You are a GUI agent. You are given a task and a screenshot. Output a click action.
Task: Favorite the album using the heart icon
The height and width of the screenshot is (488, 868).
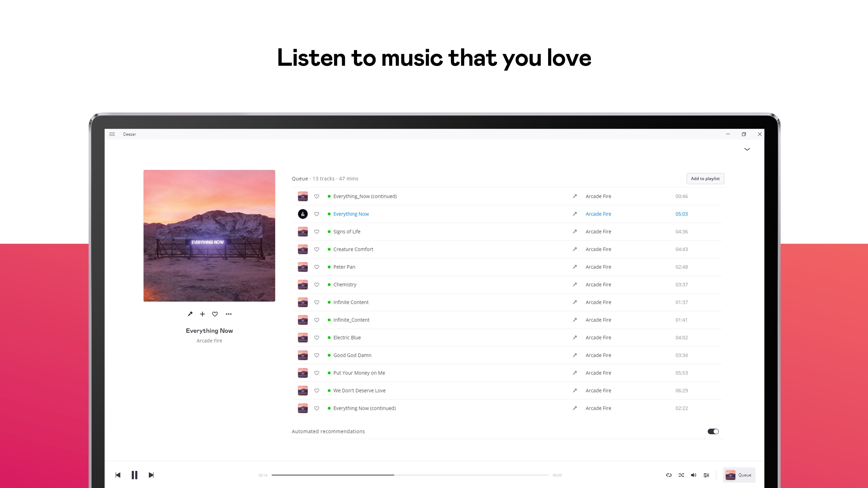(215, 314)
